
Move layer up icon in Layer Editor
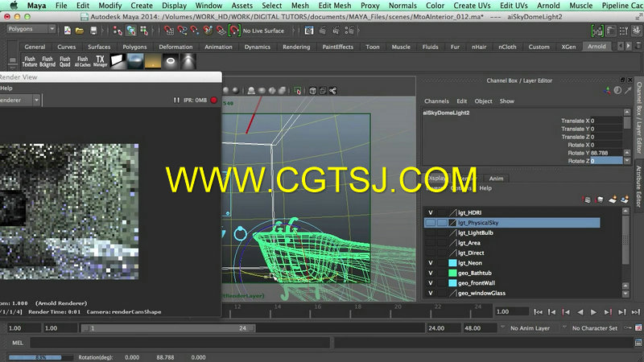tap(588, 200)
